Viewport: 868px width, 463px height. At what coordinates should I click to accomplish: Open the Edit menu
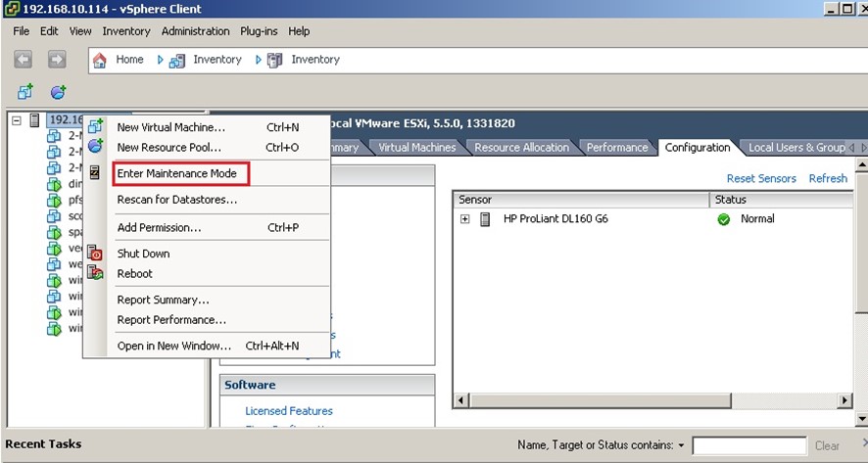[x=49, y=31]
